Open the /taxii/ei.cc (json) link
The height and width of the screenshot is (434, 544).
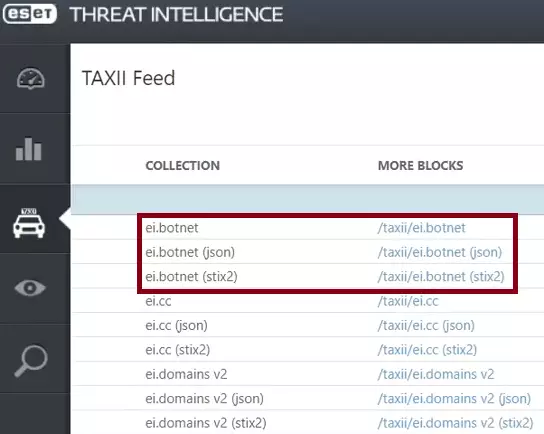pyautogui.click(x=426, y=325)
